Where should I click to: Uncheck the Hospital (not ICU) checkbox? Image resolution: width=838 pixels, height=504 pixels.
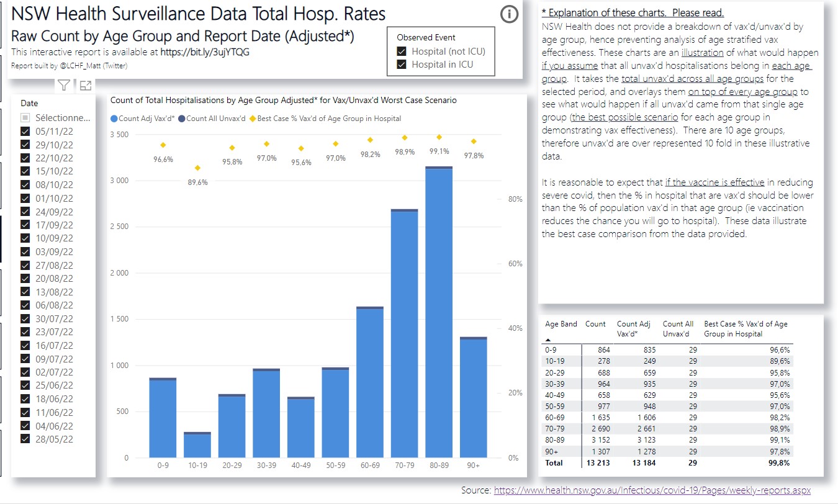coord(402,52)
